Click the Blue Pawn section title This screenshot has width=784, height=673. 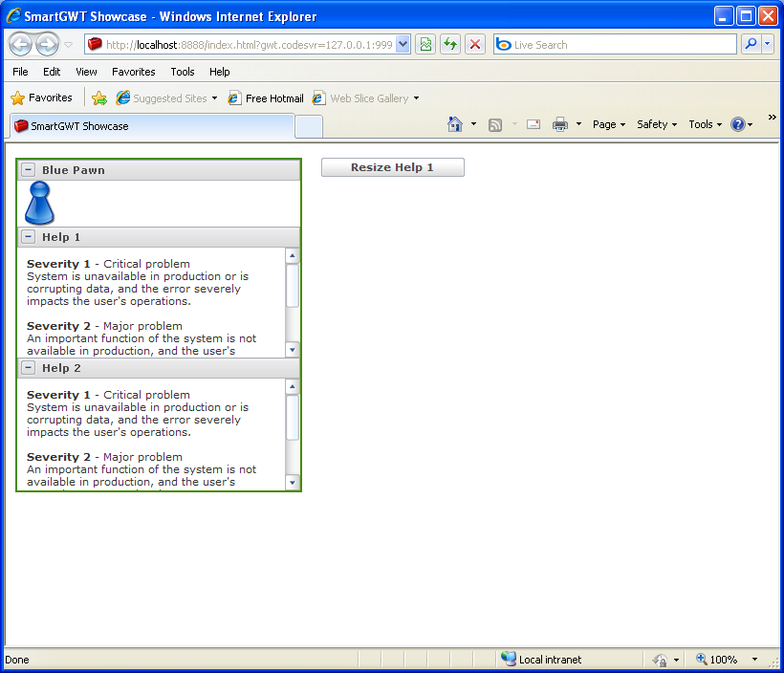(74, 170)
